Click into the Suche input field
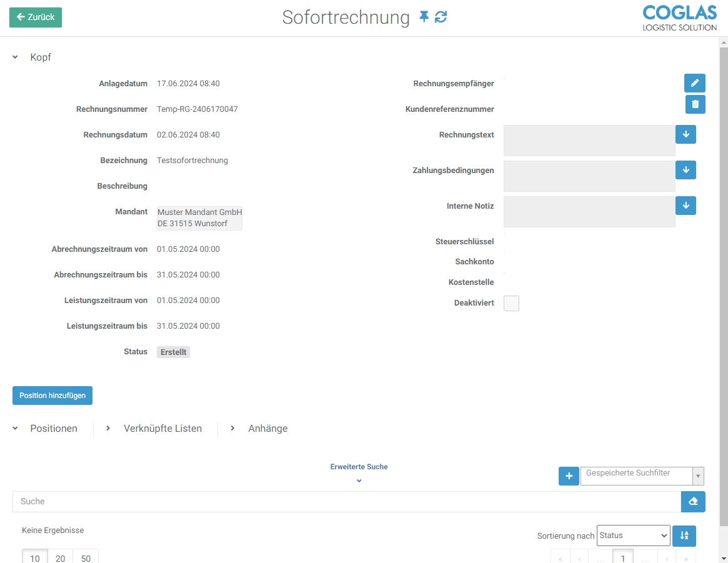 (346, 502)
